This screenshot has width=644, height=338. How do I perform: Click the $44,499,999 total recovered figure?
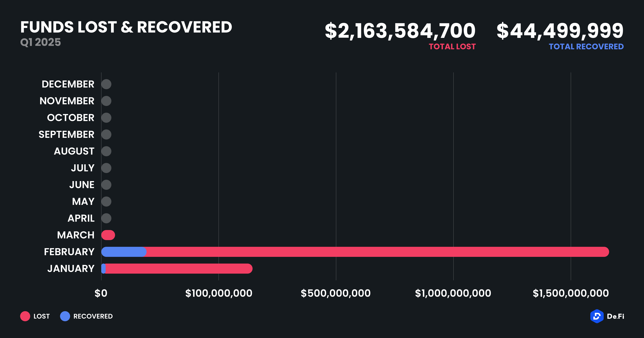(560, 31)
